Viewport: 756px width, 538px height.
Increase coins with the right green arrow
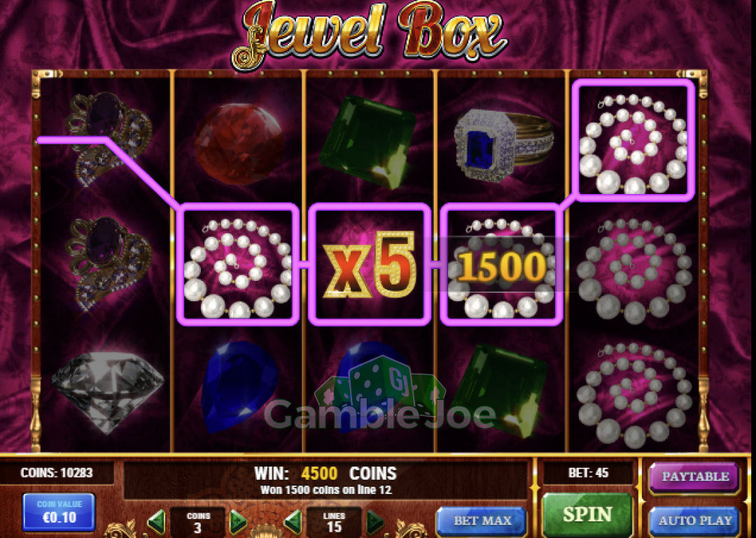(x=238, y=521)
